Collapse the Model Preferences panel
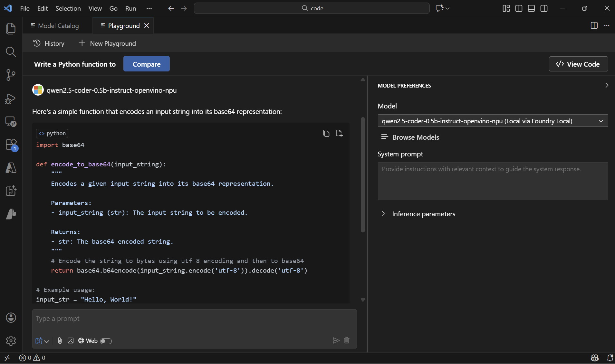 coord(607,85)
